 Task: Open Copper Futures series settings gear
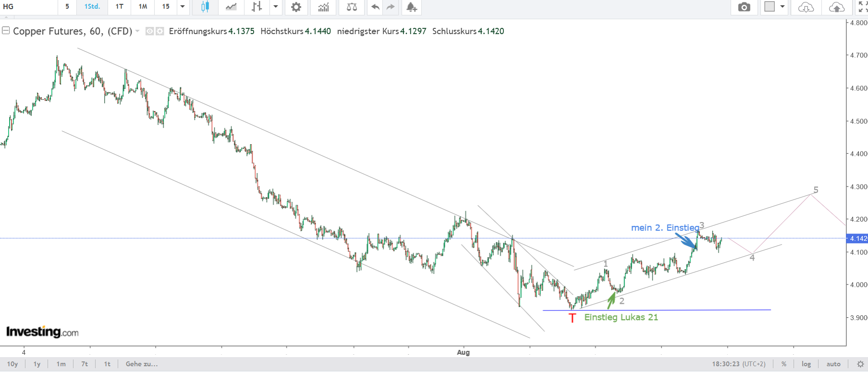[159, 31]
